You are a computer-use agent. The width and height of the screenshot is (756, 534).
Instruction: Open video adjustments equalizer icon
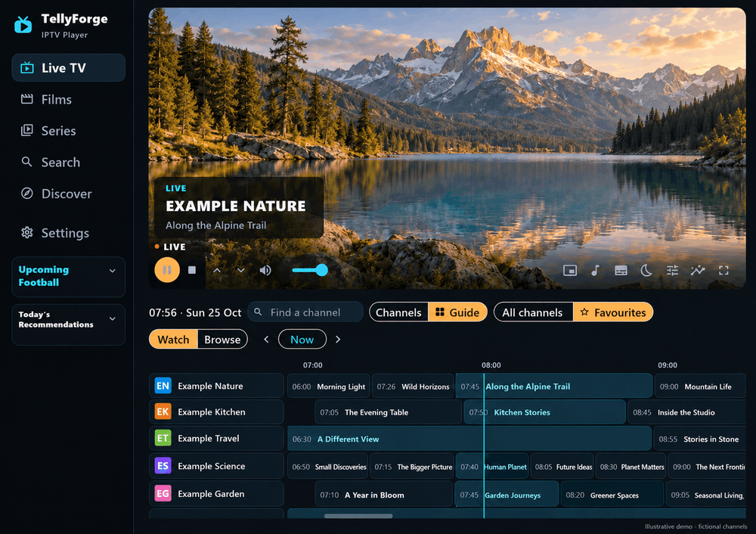tap(672, 271)
